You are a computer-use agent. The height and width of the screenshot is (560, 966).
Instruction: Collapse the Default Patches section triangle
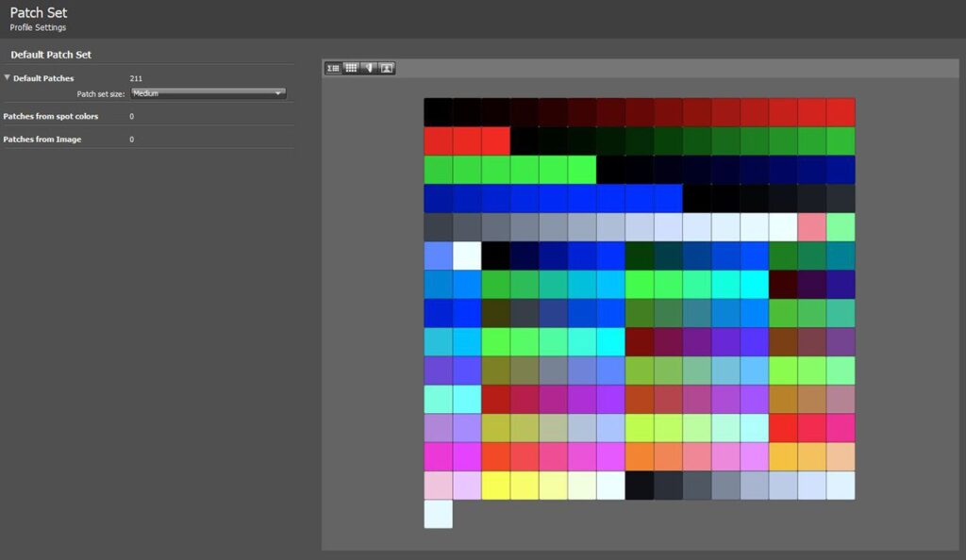(8, 78)
